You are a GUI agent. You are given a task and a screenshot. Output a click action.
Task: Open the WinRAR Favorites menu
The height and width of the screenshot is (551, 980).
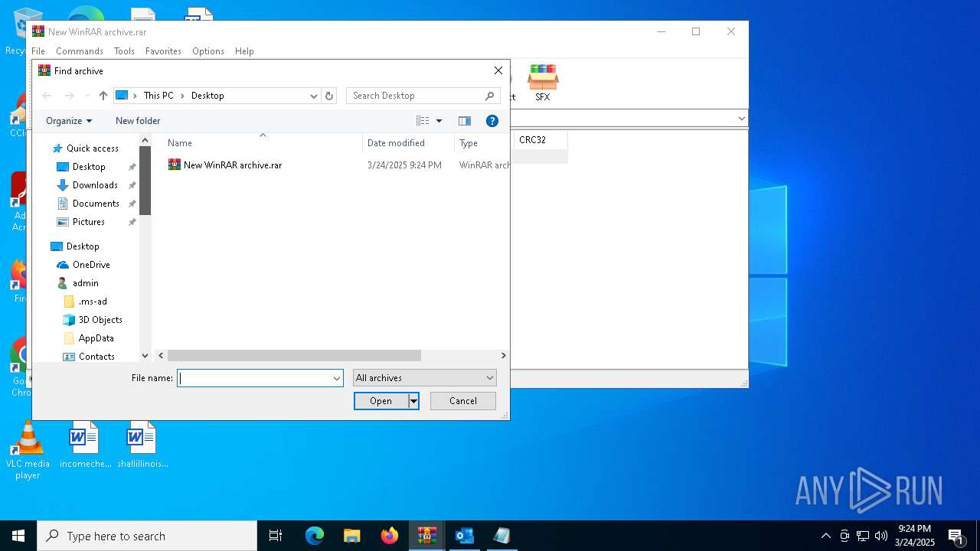click(163, 51)
